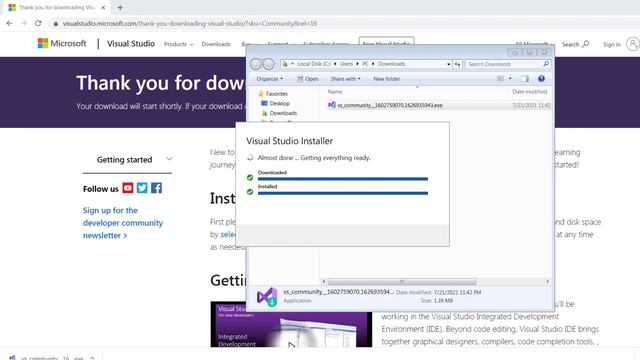The height and width of the screenshot is (360, 640).
Task: Open the Organize menu in Explorer
Action: coord(269,79)
